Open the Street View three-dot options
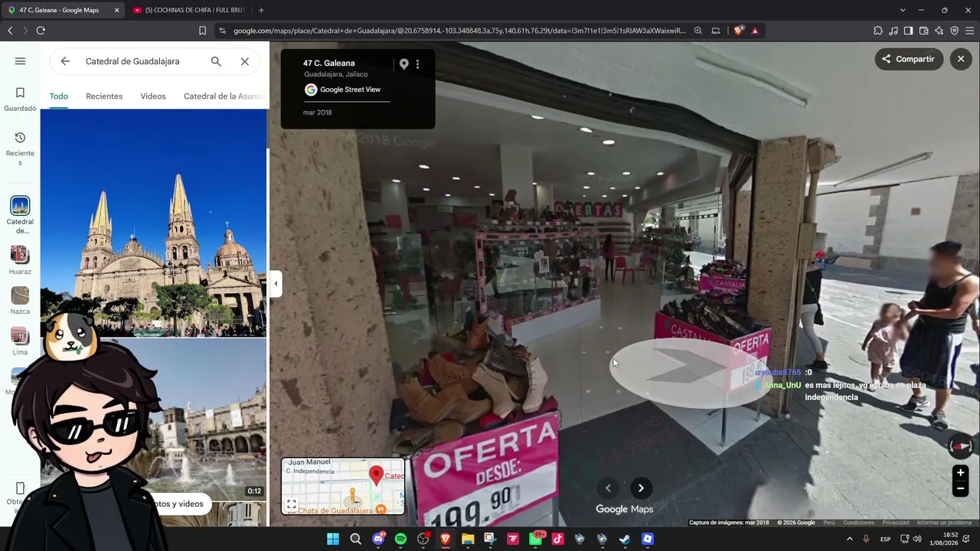This screenshot has height=551, width=980. click(x=417, y=64)
